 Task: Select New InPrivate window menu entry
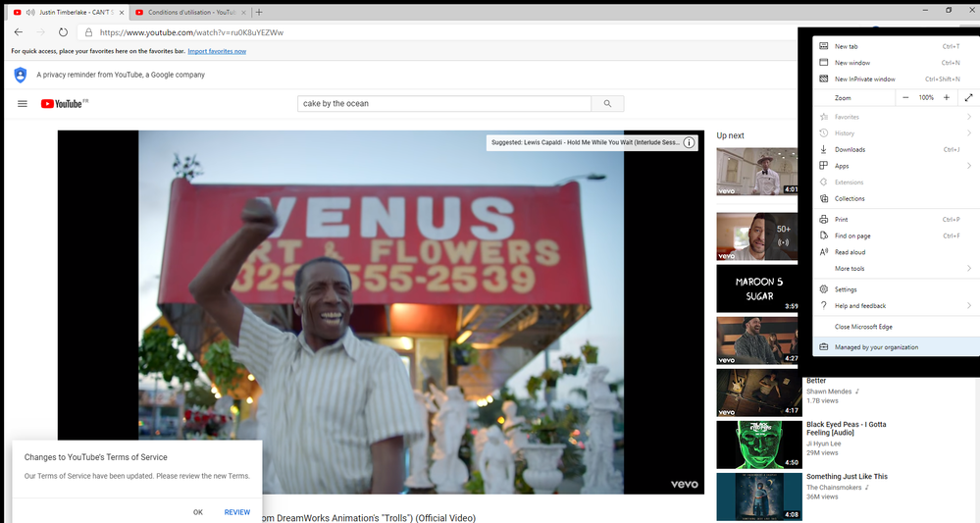(897, 78)
